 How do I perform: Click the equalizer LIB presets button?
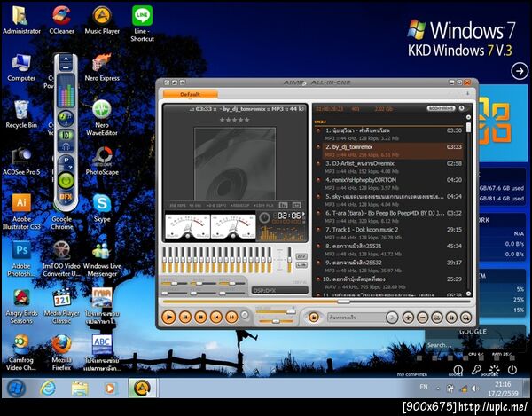(x=301, y=265)
